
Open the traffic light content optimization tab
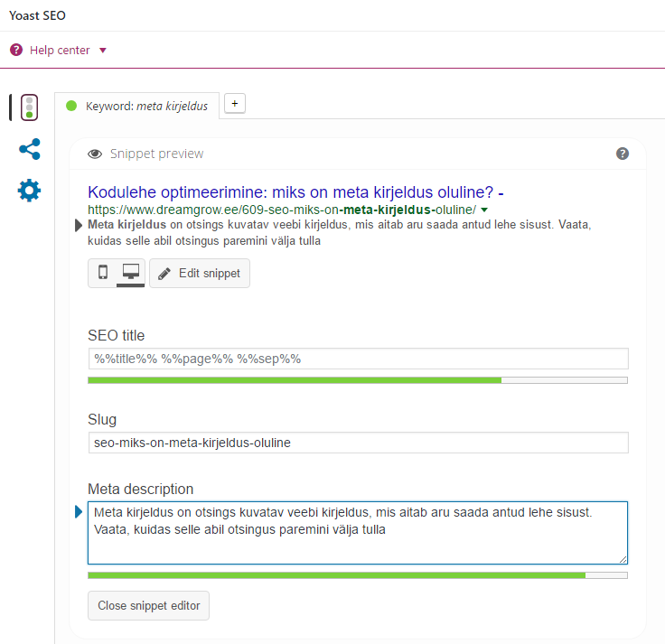[29, 107]
